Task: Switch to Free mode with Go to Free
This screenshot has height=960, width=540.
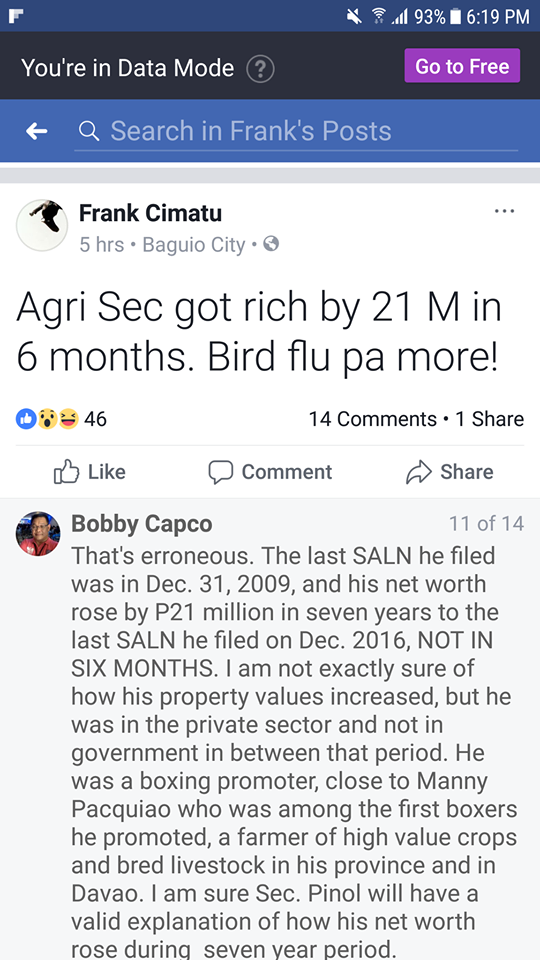Action: 462,66
